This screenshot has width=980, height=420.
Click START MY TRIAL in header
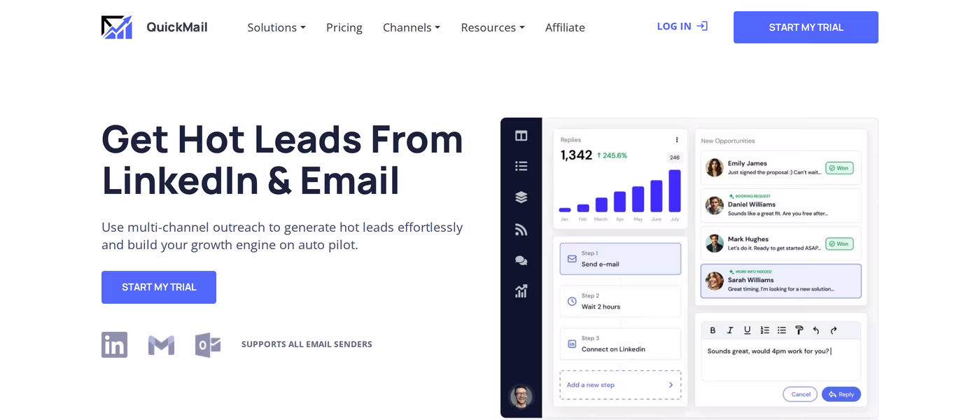tap(806, 27)
